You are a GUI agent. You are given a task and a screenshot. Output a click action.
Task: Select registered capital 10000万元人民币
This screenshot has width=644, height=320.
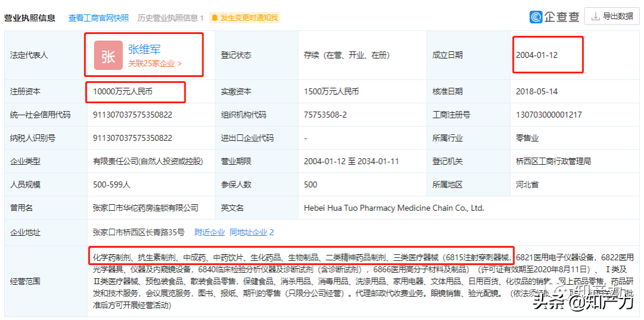pyautogui.click(x=123, y=91)
